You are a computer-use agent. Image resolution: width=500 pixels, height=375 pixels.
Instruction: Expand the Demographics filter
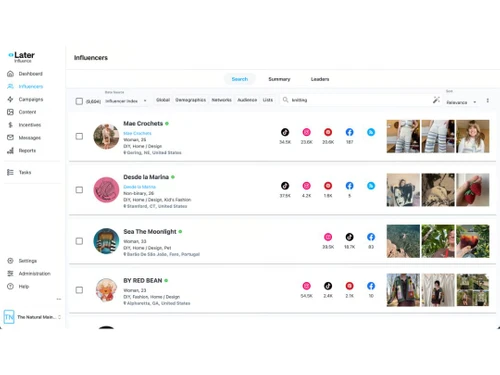click(191, 100)
